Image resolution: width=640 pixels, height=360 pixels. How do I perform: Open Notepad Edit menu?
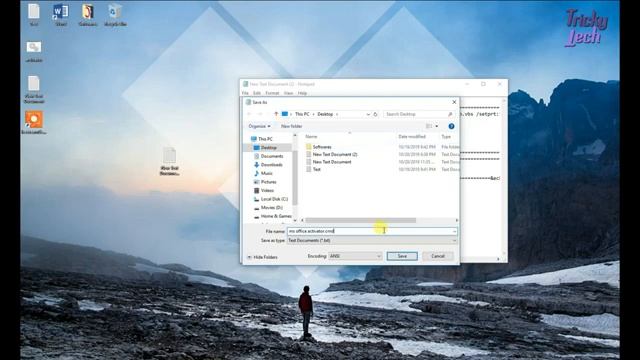[257, 93]
